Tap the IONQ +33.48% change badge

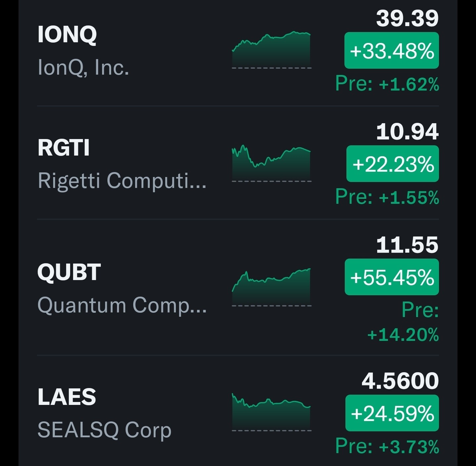[392, 51]
